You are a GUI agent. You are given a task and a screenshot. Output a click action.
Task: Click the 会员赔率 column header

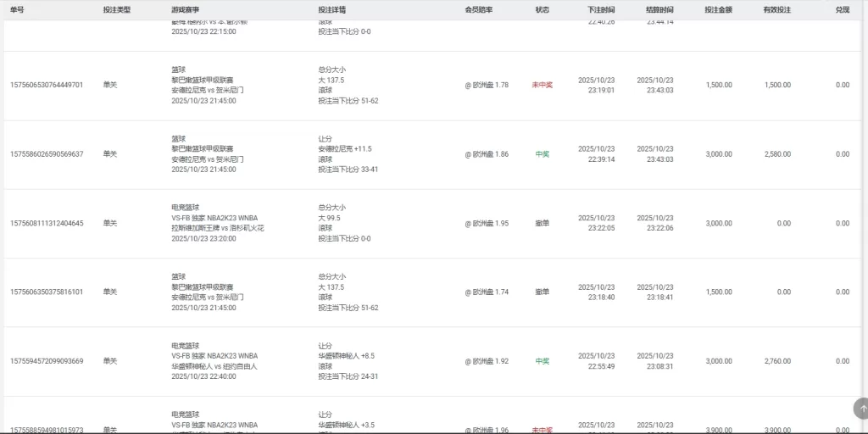coord(478,10)
